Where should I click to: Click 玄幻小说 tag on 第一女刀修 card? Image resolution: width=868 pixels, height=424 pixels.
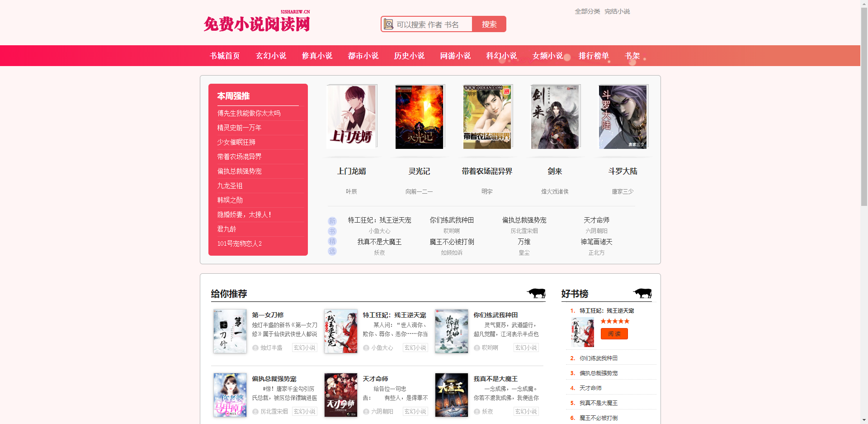pos(305,348)
